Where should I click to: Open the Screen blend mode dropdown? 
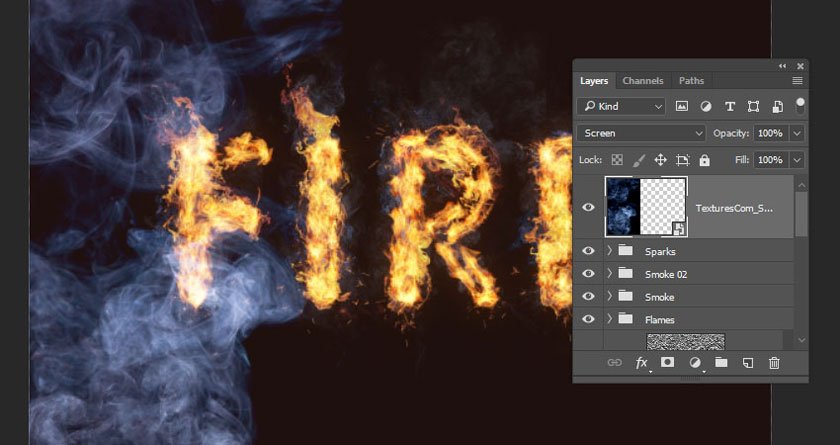point(641,133)
